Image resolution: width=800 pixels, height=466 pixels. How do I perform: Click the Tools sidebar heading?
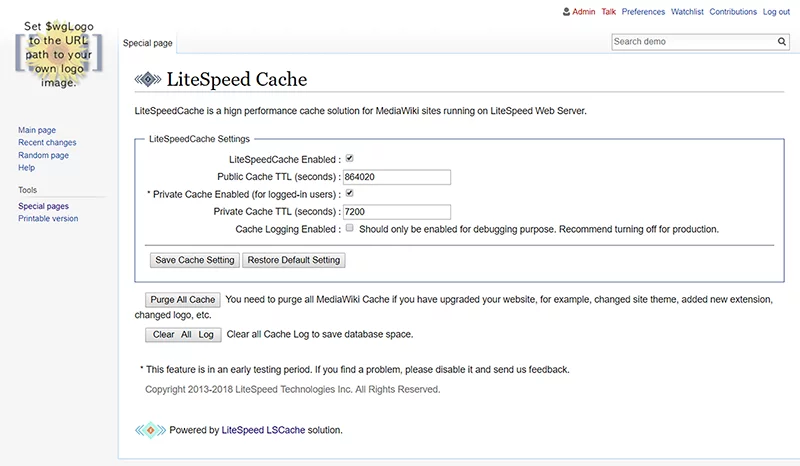click(28, 190)
